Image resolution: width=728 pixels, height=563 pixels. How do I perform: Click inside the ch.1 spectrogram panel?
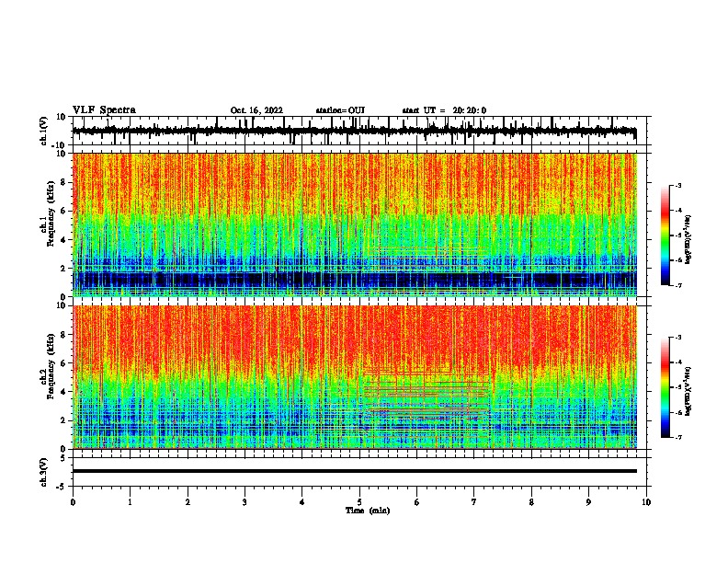pyautogui.click(x=354, y=224)
